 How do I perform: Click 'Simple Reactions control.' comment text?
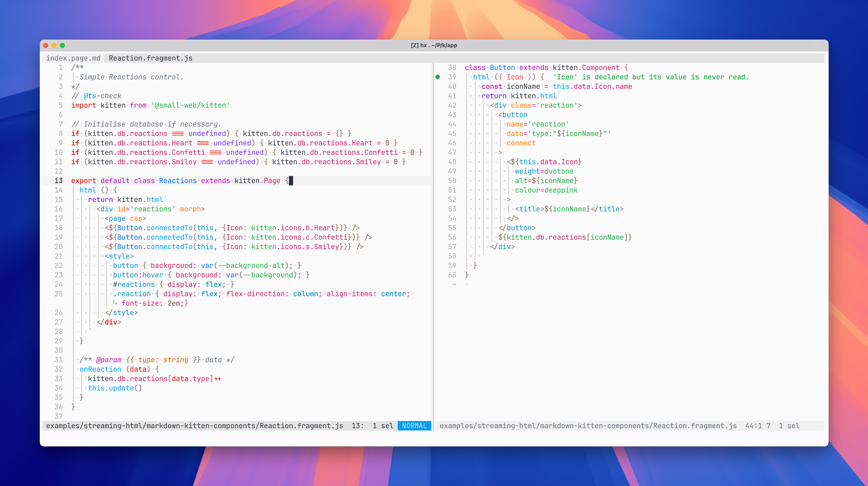(131, 77)
